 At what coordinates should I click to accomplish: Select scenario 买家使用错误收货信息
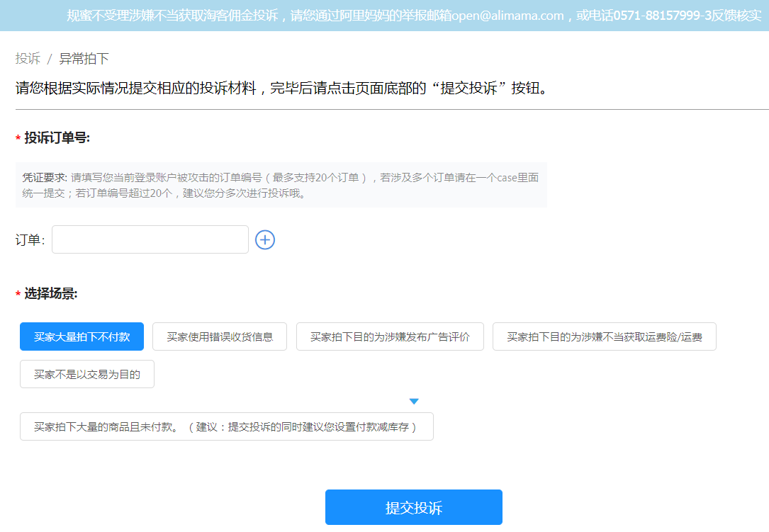pyautogui.click(x=220, y=336)
